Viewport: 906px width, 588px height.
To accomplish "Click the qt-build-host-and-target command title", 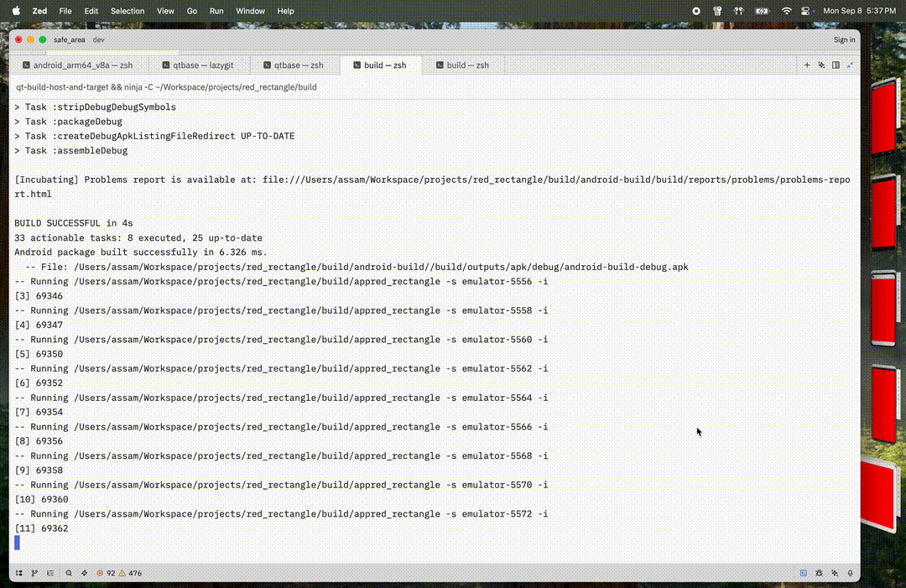I will 166,87.
